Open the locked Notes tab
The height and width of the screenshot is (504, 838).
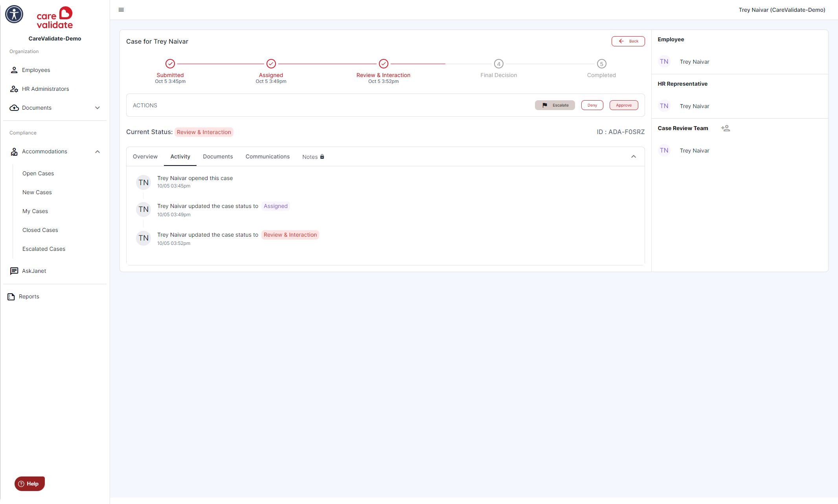[313, 157]
